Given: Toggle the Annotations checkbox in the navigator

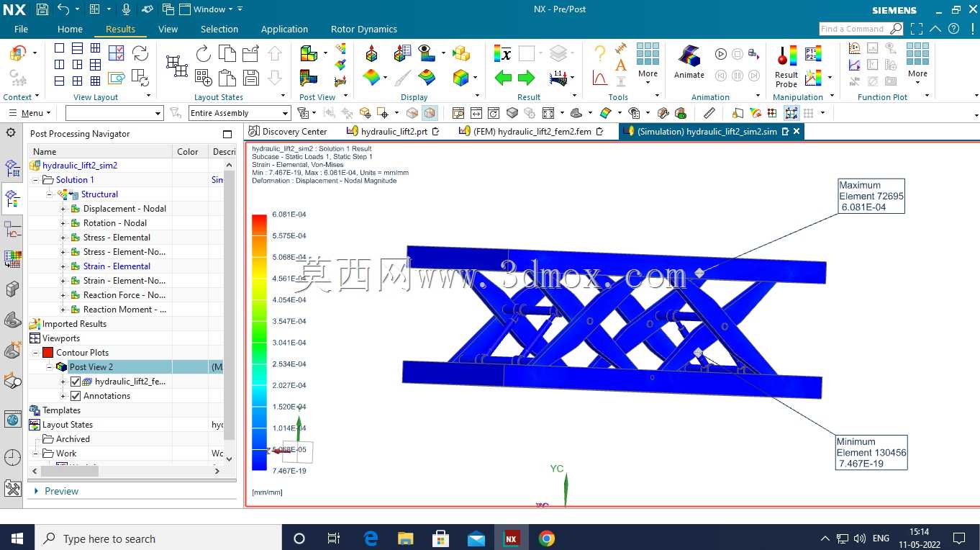Looking at the screenshot, I should 76,396.
